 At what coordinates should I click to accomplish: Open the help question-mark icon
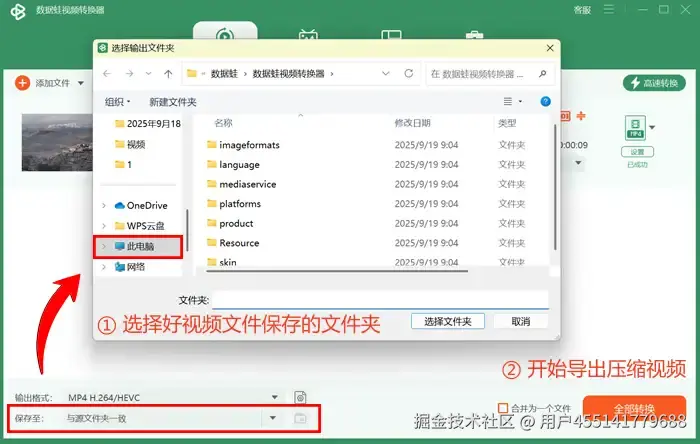click(545, 102)
